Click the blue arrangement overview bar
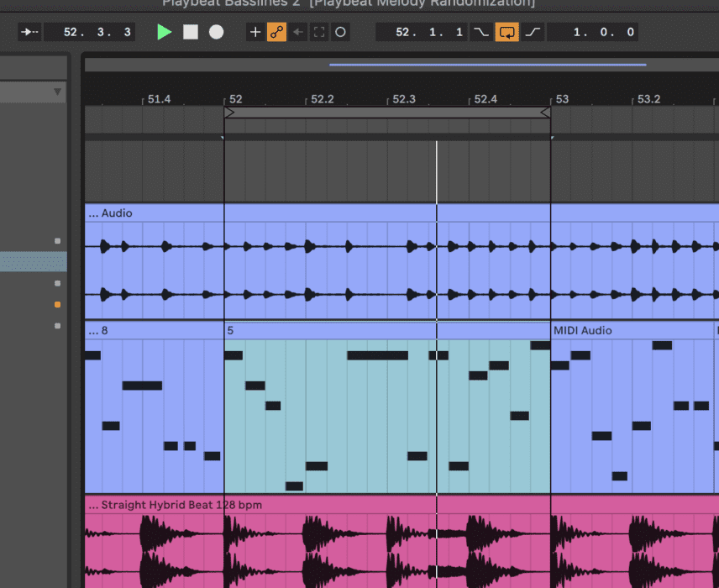The height and width of the screenshot is (588, 719). coord(488,65)
